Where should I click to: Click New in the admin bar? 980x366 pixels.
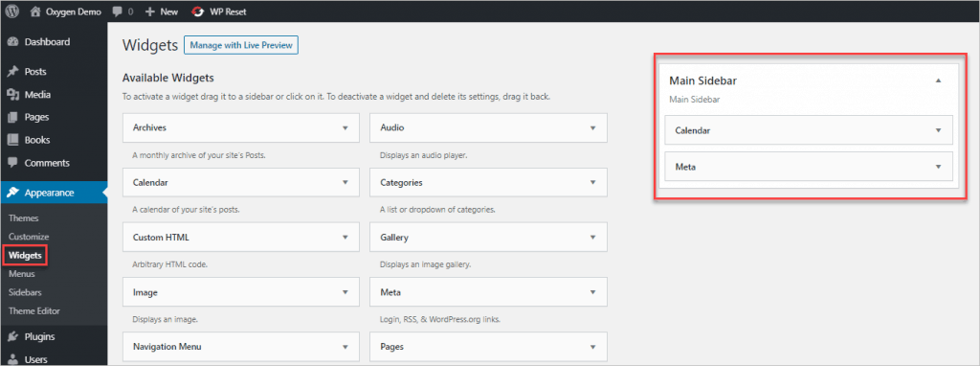pos(168,11)
